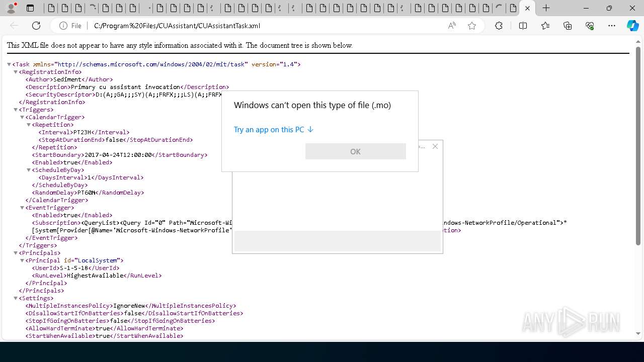Open Settings and more ellipsis menu
Viewport: 644px width, 362px height.
pyautogui.click(x=612, y=26)
